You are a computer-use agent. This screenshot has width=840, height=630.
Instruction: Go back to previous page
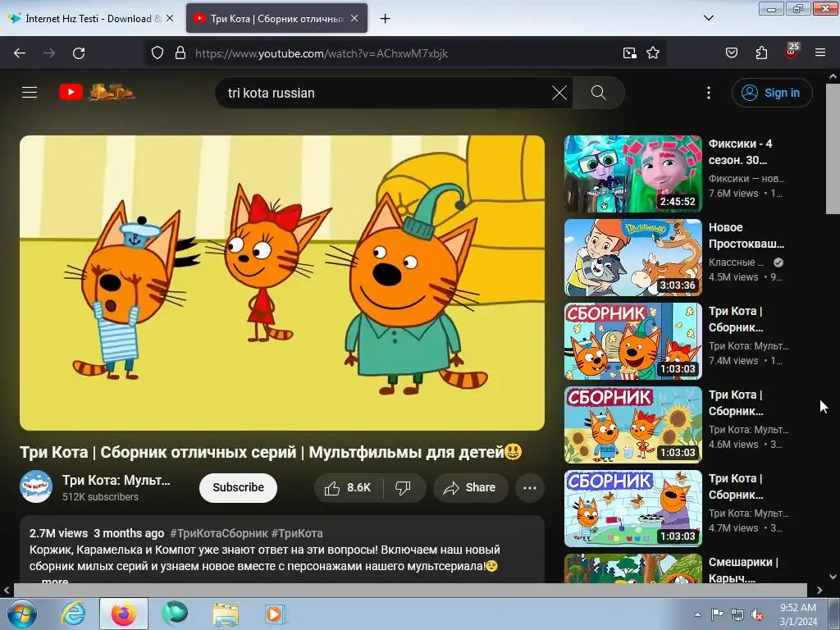point(20,53)
